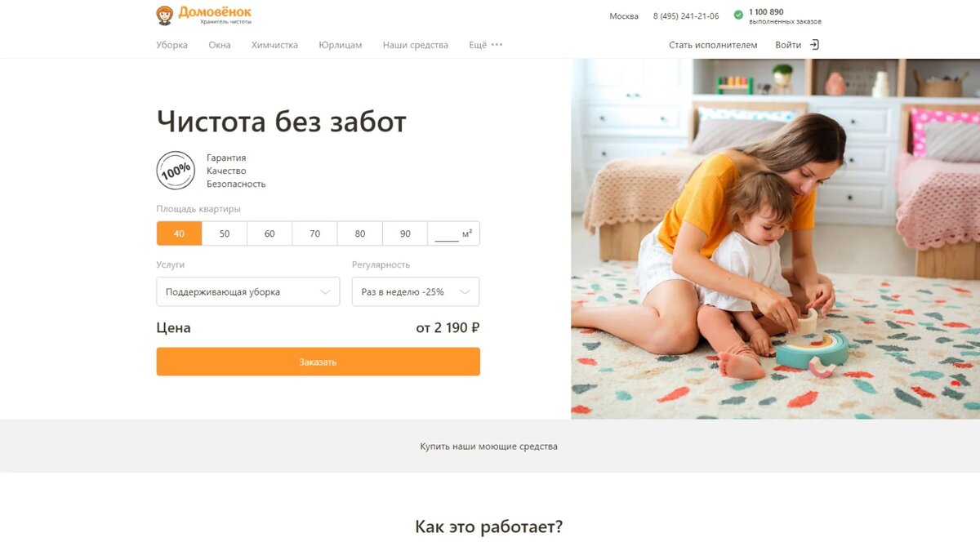Select 50 square meters apartment area
Viewport: 980px width, 551px height.
[225, 233]
